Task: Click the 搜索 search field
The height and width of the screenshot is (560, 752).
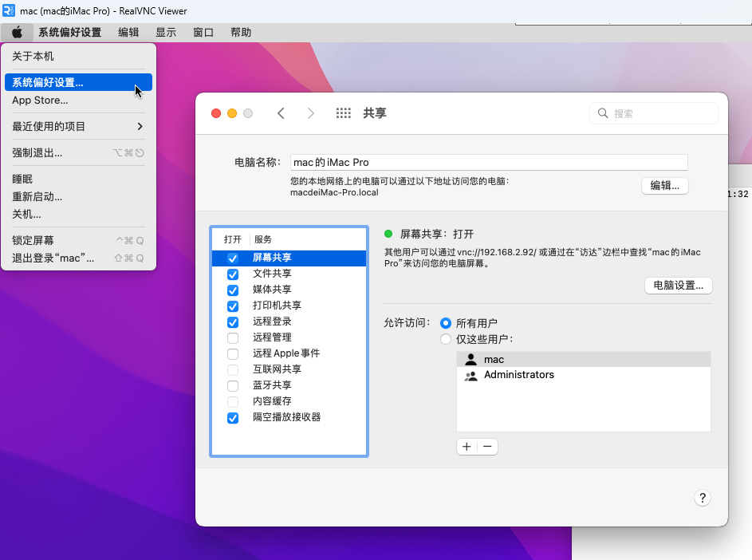Action: pyautogui.click(x=654, y=113)
